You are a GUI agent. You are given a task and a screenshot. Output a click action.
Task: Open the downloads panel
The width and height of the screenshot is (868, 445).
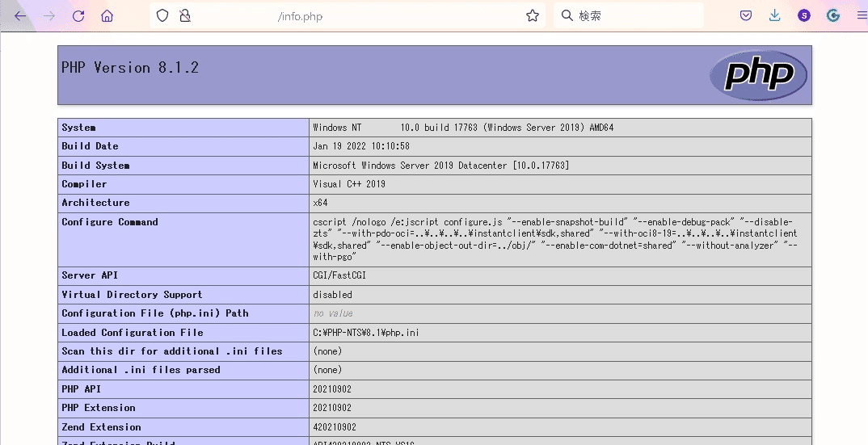(774, 15)
